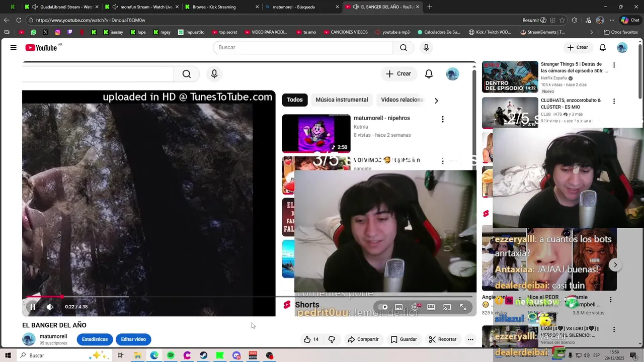Open Otros favoritos folder
The image size is (644, 362).
pos(621,32)
